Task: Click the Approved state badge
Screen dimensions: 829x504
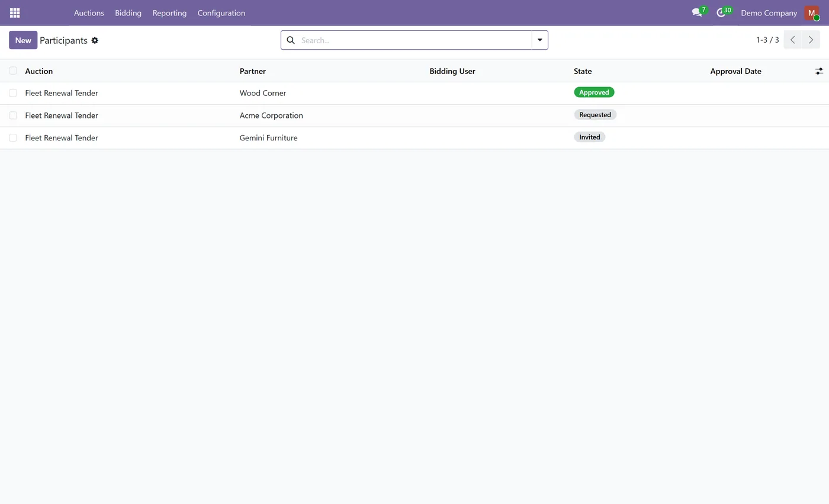Action: click(594, 92)
